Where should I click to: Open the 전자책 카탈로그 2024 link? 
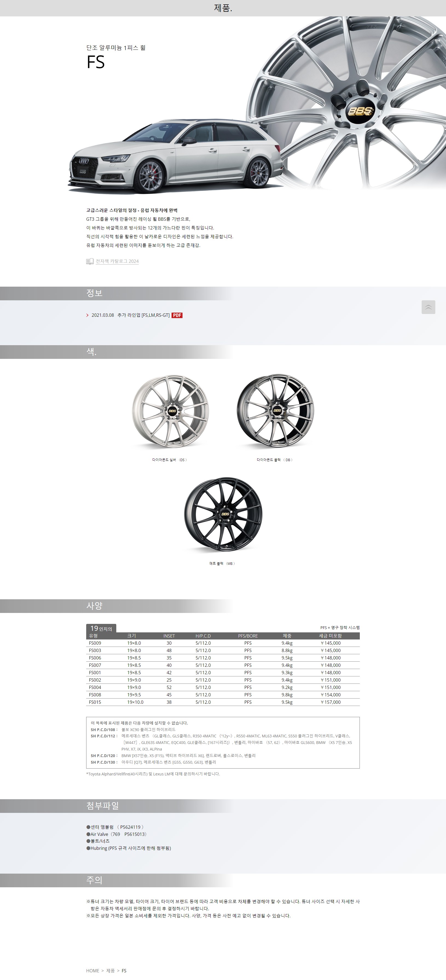click(x=117, y=261)
